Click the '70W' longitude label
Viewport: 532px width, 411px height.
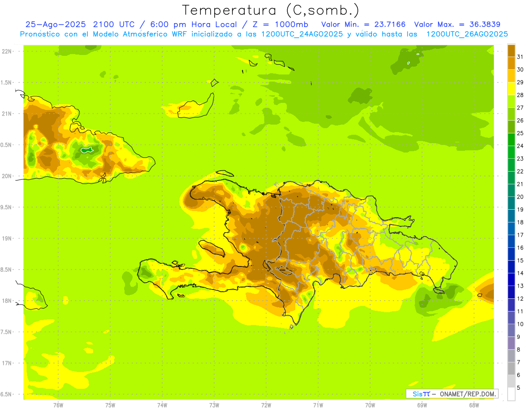click(370, 405)
